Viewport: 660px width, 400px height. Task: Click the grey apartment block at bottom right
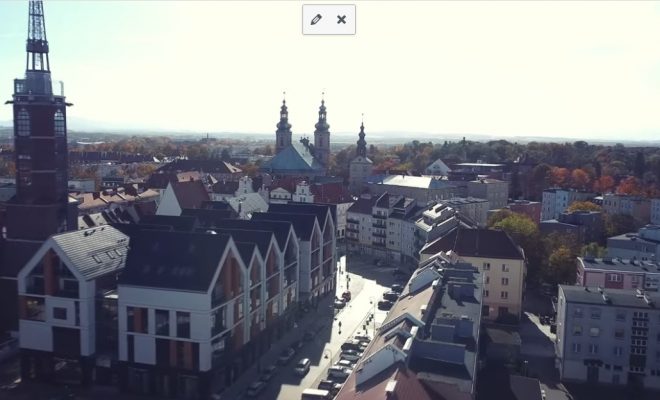[605, 335]
